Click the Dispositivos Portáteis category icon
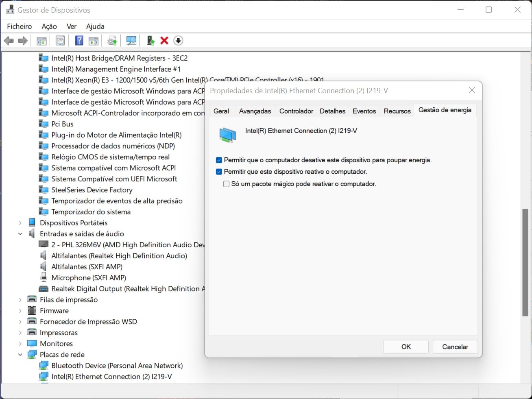This screenshot has height=399, width=532. coord(32,222)
